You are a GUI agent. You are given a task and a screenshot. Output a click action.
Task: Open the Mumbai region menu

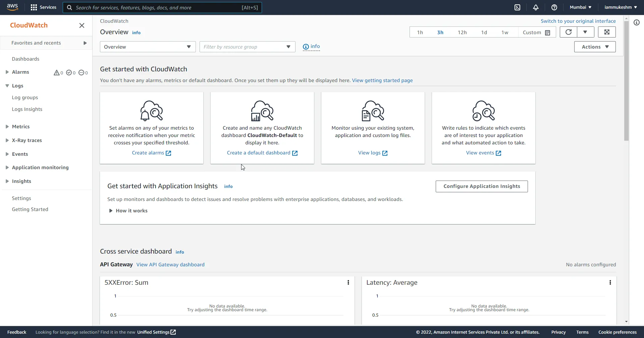580,7
